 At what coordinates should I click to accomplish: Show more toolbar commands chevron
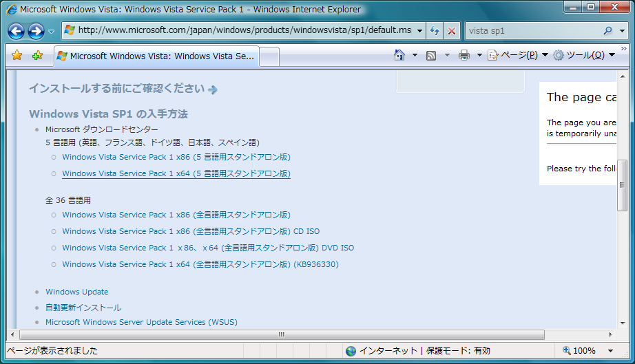[x=624, y=49]
